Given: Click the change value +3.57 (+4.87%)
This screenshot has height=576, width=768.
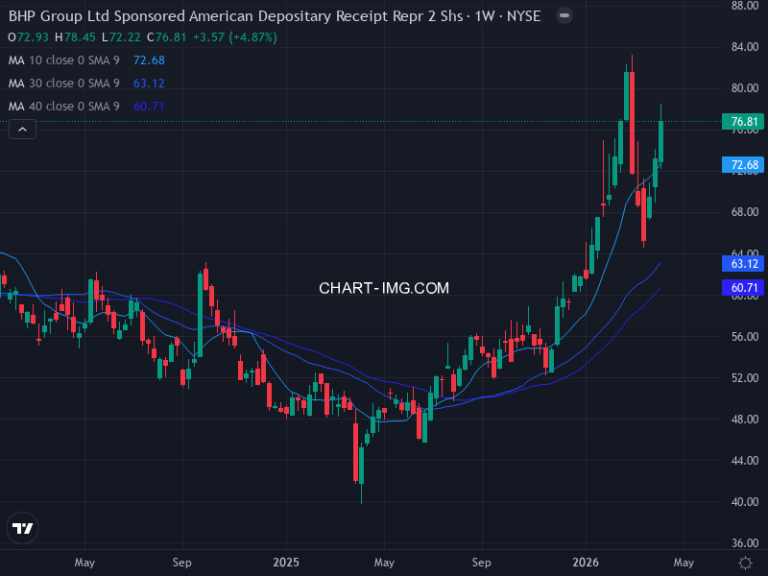Looking at the screenshot, I should click(x=235, y=37).
